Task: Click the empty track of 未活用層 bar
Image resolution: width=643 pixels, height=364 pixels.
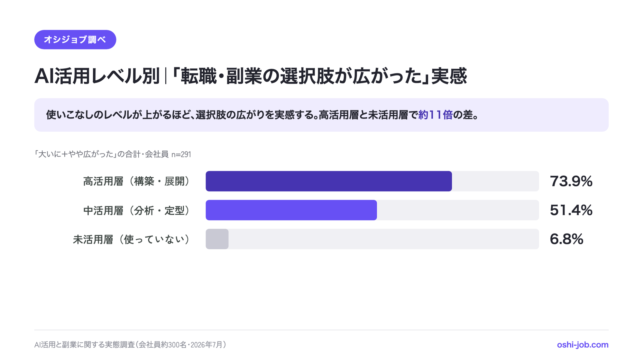Action: click(x=384, y=239)
